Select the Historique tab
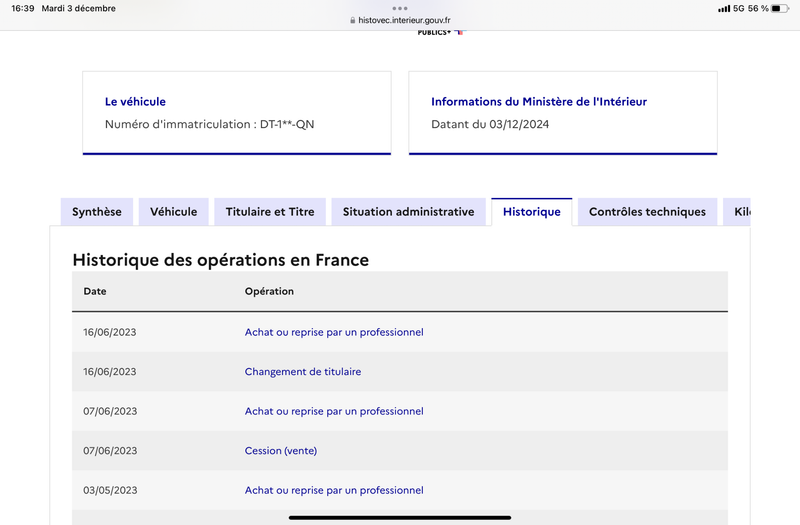 click(x=532, y=212)
